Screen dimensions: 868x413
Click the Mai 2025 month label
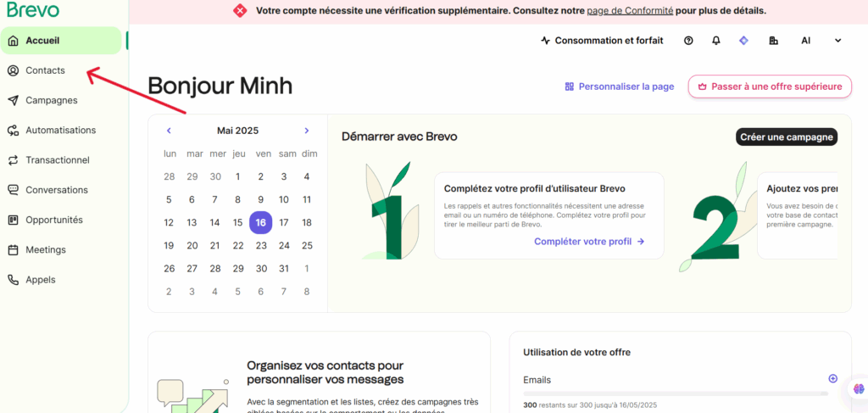tap(237, 131)
